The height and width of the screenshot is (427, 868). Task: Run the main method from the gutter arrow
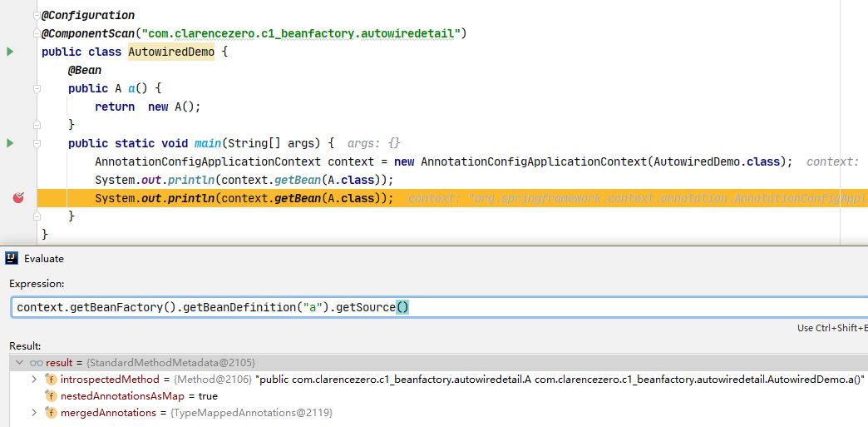(x=9, y=143)
